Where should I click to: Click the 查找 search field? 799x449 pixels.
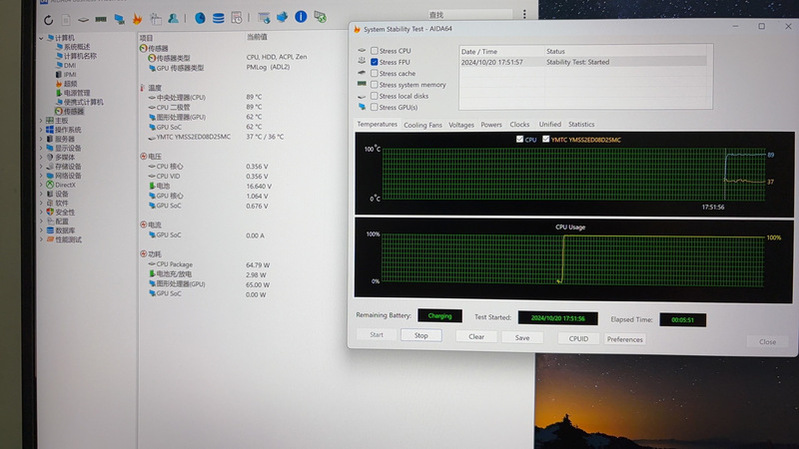click(x=469, y=15)
